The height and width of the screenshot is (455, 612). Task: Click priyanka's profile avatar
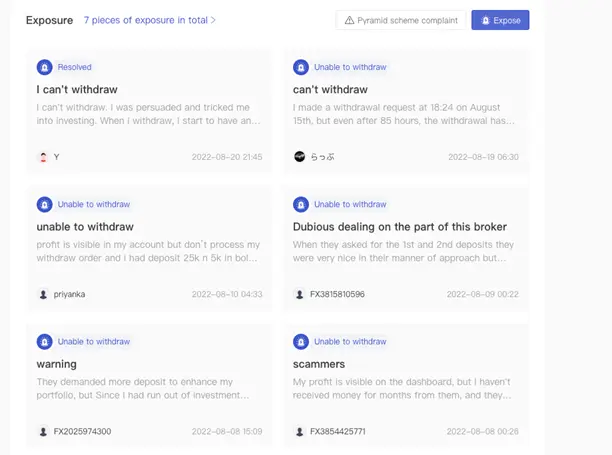pos(43,294)
